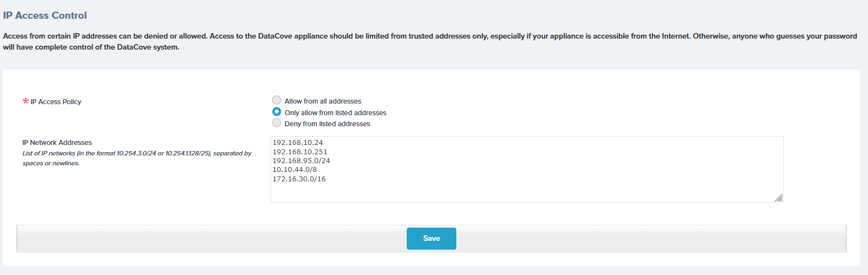The width and height of the screenshot is (868, 275).
Task: Click the 'Only allow from listed addresses' label text
Action: [336, 113]
